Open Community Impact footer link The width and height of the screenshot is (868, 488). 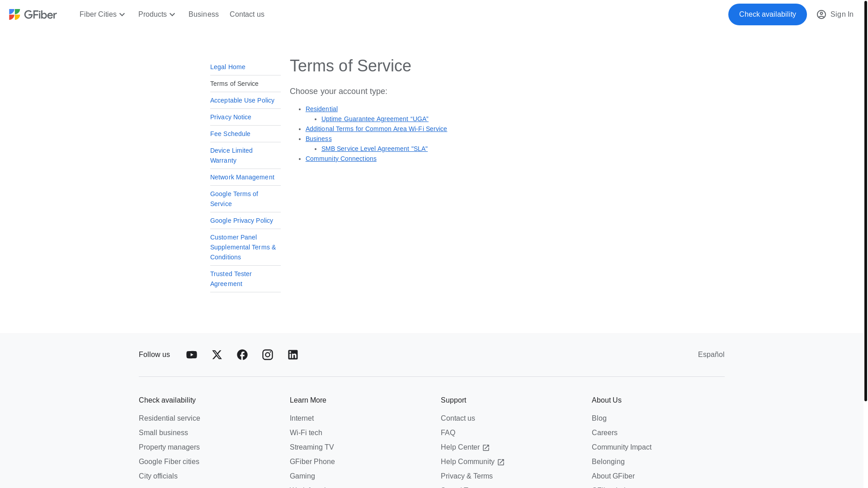pyautogui.click(x=622, y=447)
